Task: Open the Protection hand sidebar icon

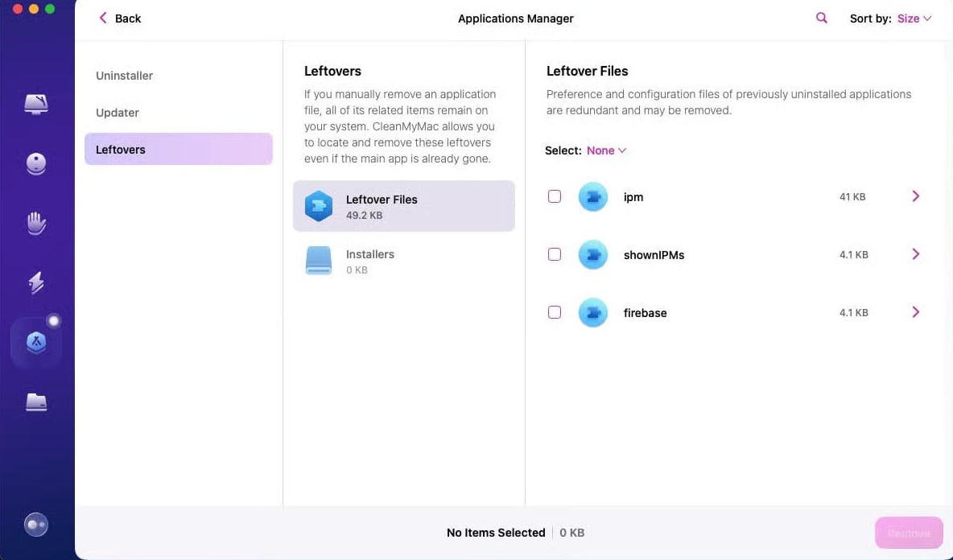Action: (x=36, y=223)
